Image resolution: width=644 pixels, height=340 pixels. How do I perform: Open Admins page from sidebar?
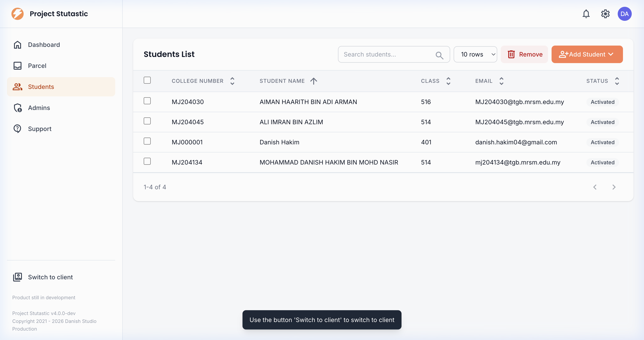click(x=39, y=108)
